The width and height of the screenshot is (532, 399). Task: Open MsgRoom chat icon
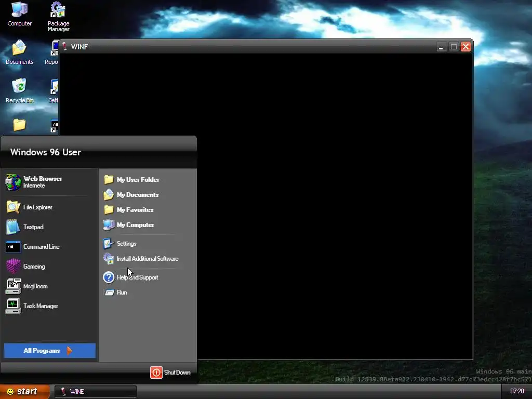click(13, 286)
